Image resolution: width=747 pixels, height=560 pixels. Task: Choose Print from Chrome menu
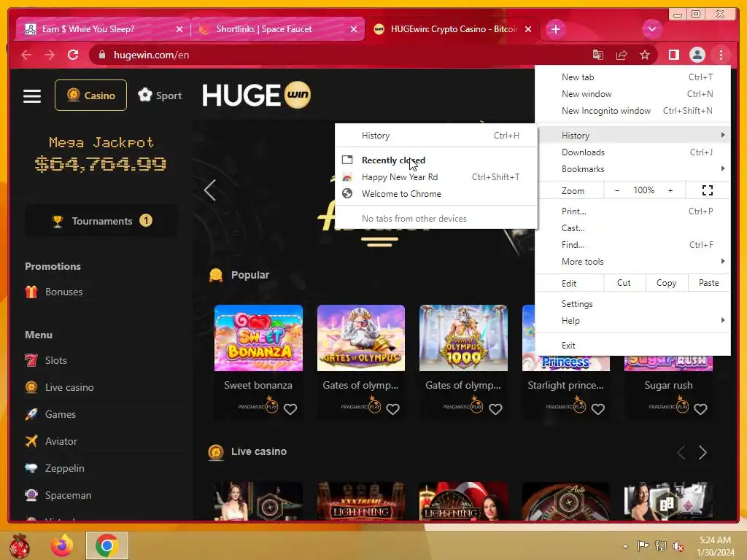[x=632, y=211]
